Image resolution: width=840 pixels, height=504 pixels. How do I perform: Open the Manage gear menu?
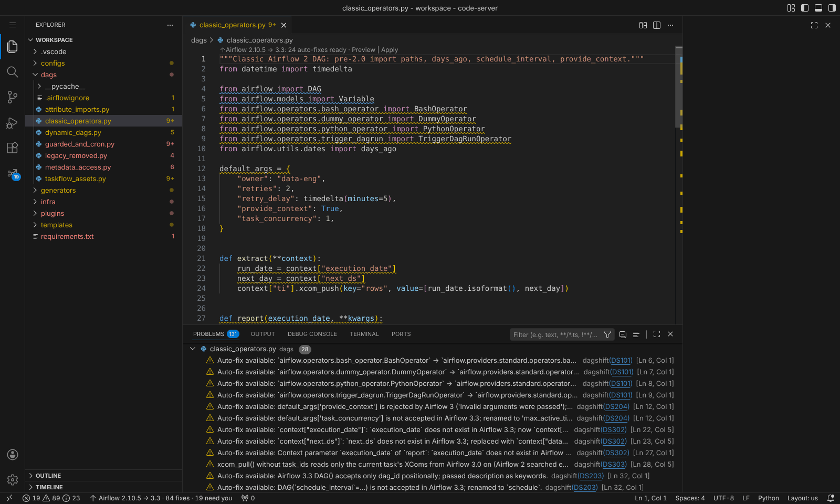[x=13, y=480]
